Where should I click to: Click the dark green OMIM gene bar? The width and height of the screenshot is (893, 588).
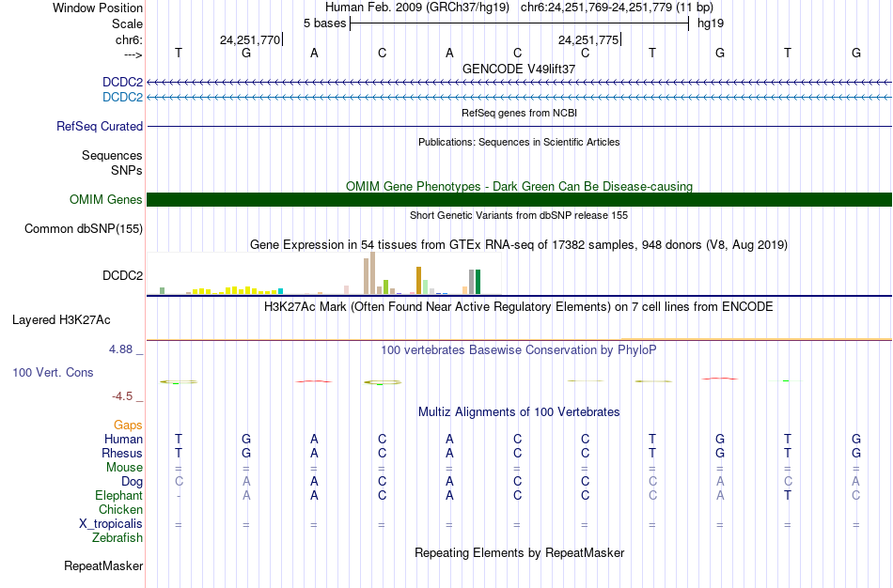(520, 200)
